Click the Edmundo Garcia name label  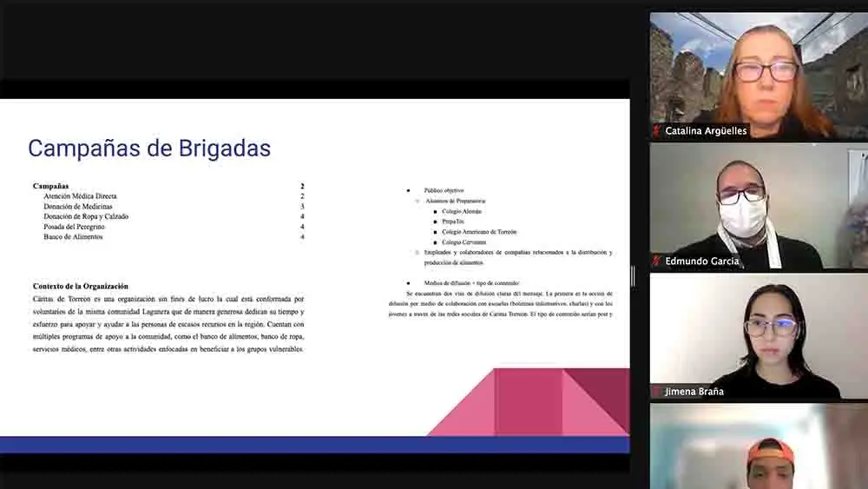click(701, 261)
